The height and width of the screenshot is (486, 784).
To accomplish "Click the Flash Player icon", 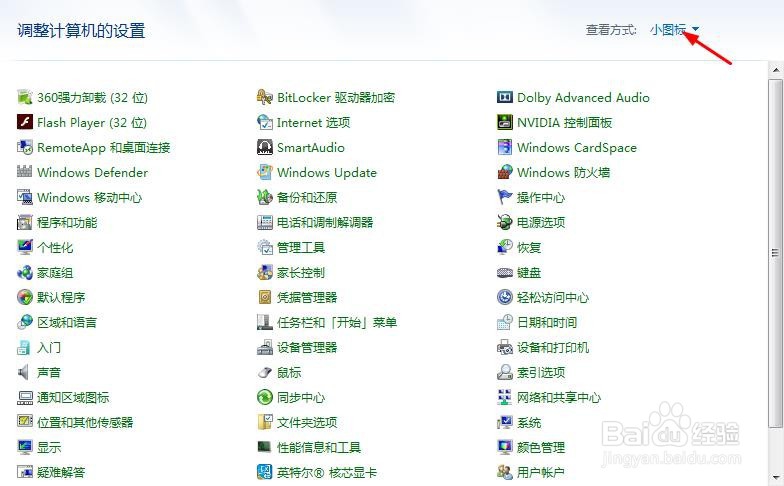I will tap(24, 122).
